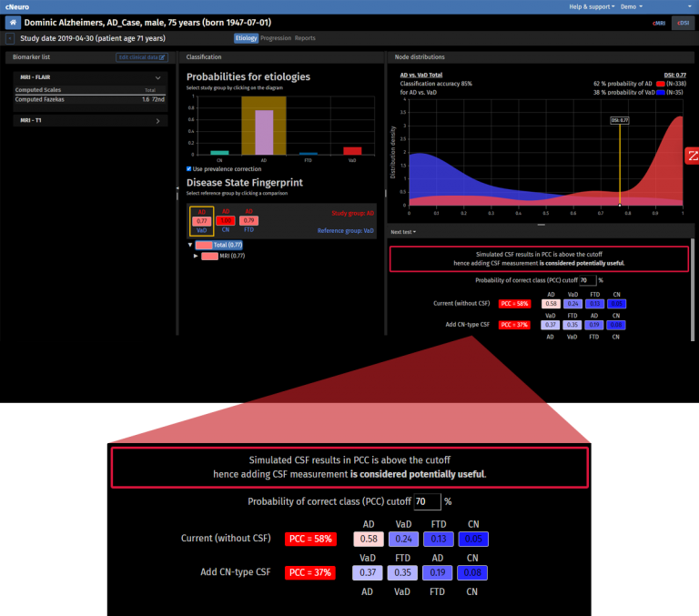699x616 pixels.
Task: Click the PCC cutoff input field
Action: pyautogui.click(x=585, y=280)
